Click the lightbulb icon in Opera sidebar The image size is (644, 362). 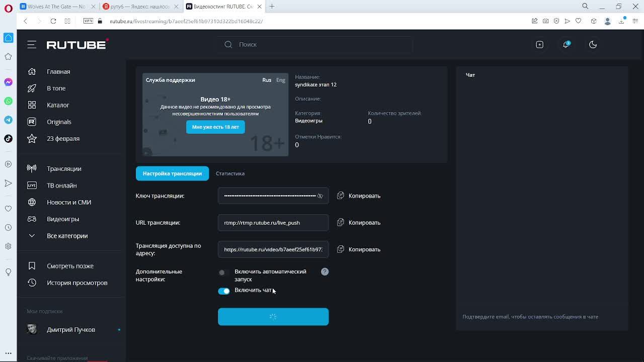(8, 272)
